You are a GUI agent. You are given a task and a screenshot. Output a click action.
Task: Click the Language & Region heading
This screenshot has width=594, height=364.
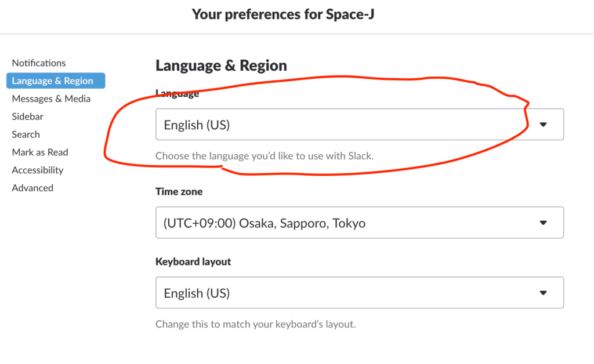pos(221,65)
